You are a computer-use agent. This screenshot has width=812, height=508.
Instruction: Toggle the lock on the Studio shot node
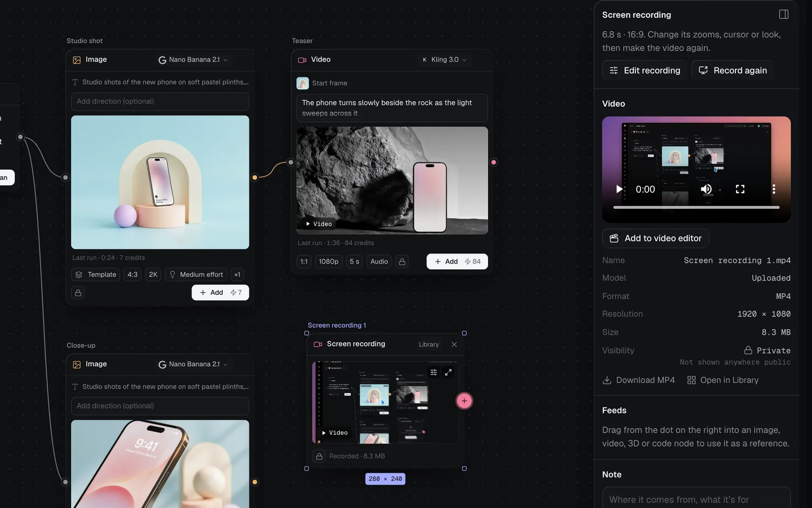click(78, 293)
